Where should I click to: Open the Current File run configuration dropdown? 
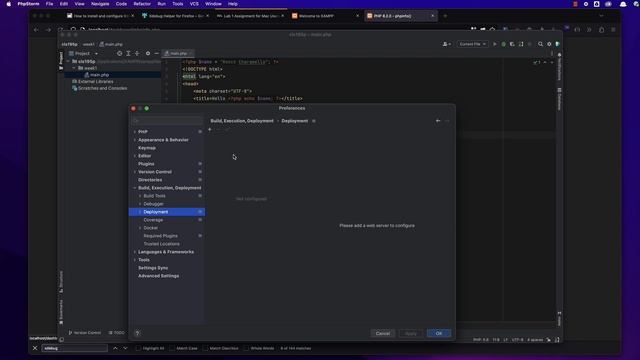pyautogui.click(x=472, y=44)
